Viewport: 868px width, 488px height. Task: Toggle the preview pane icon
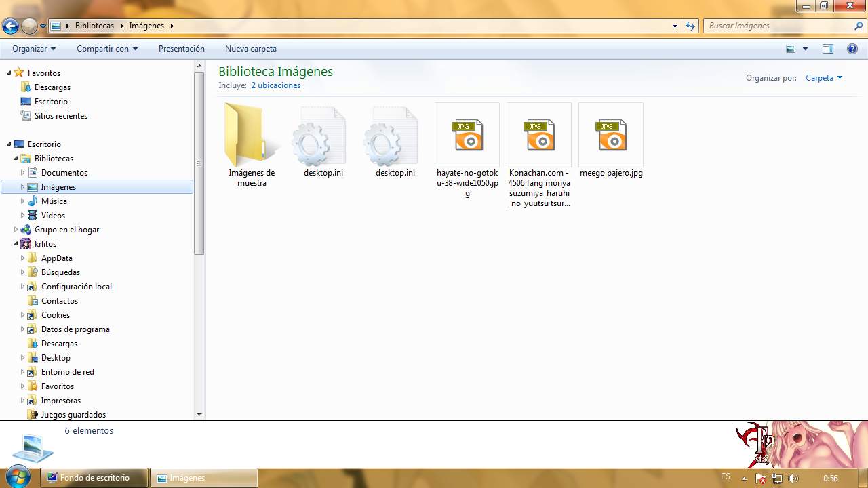[827, 49]
